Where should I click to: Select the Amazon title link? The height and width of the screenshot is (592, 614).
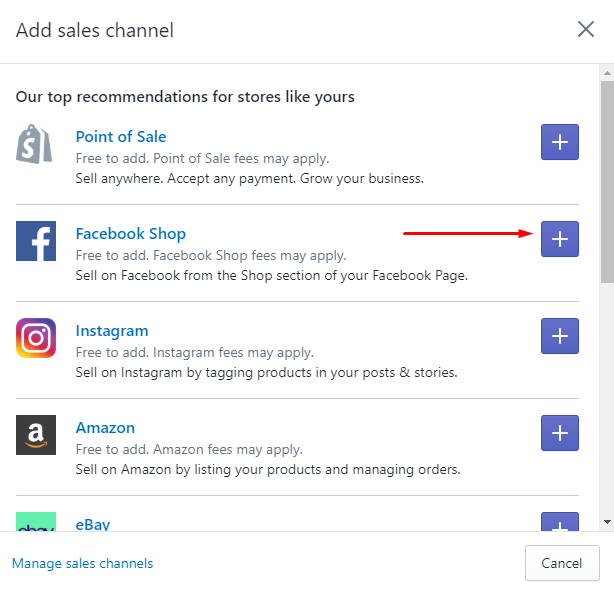click(x=105, y=428)
